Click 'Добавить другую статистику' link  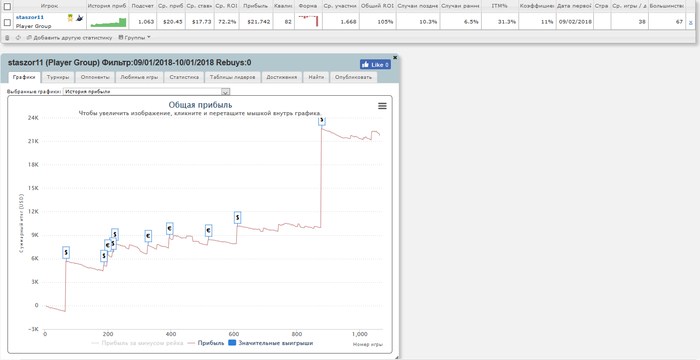(x=69, y=38)
